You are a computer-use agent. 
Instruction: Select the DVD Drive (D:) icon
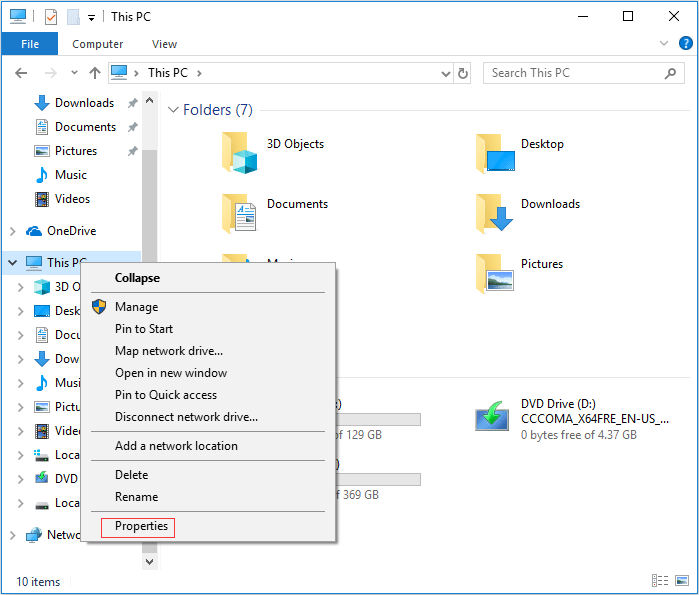tap(492, 416)
